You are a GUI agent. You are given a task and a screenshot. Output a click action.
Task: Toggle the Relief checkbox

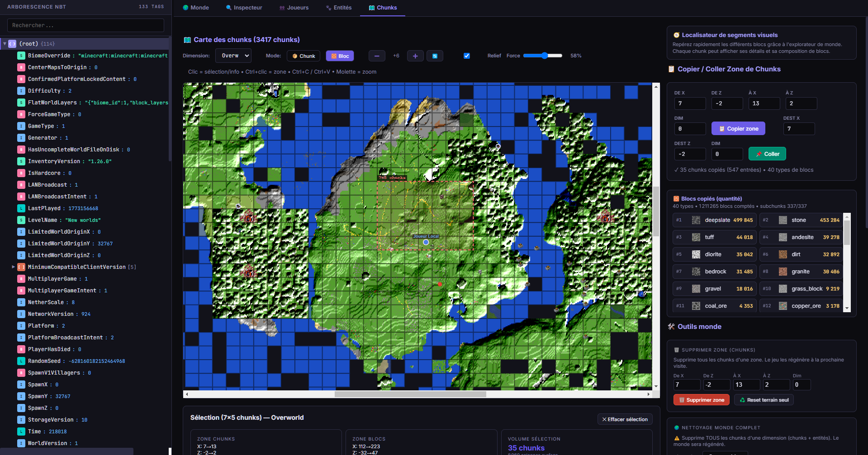tap(466, 56)
